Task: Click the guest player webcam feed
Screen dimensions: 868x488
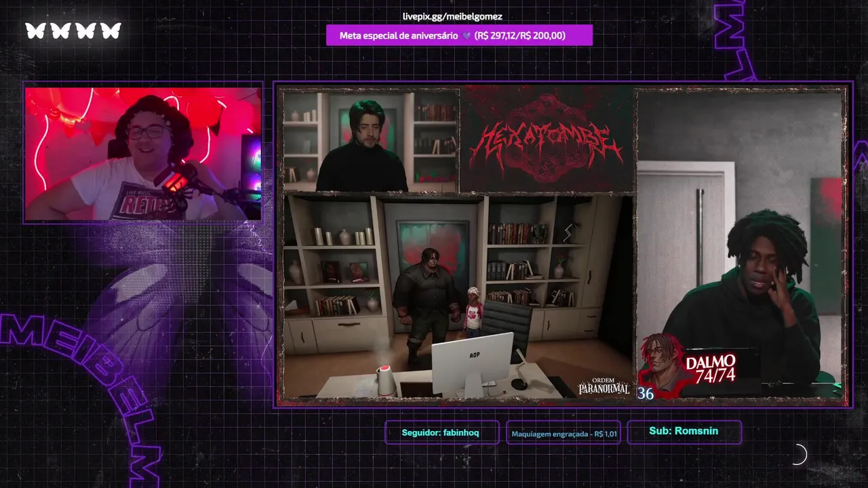Action: point(741,245)
